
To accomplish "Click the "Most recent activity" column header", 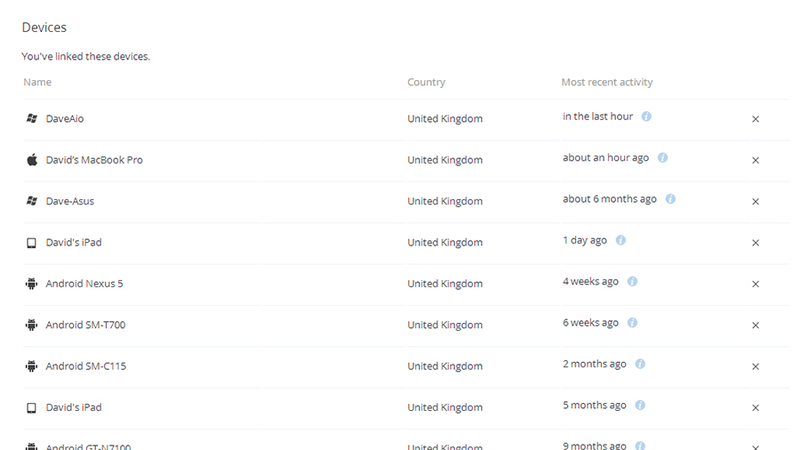I will pyautogui.click(x=607, y=82).
